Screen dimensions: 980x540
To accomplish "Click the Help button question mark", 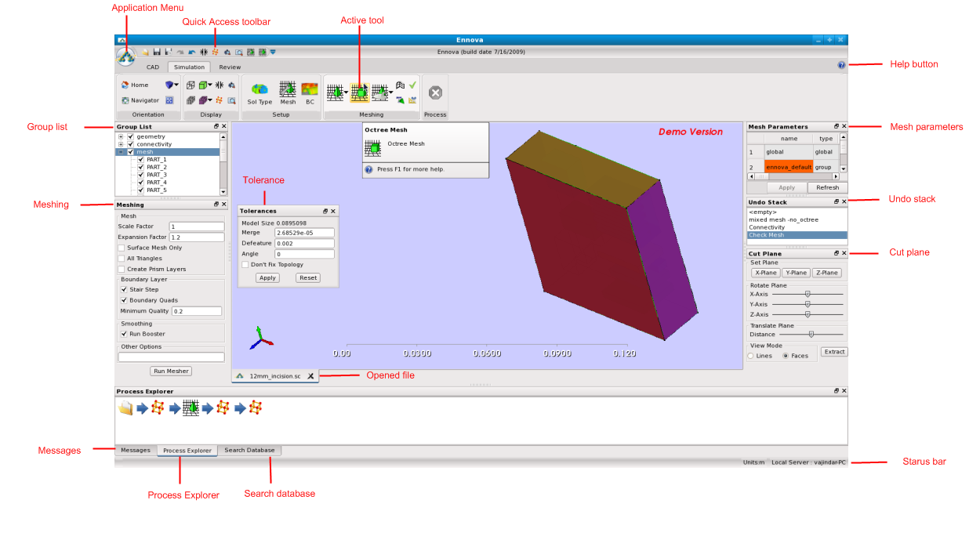I will 841,65.
